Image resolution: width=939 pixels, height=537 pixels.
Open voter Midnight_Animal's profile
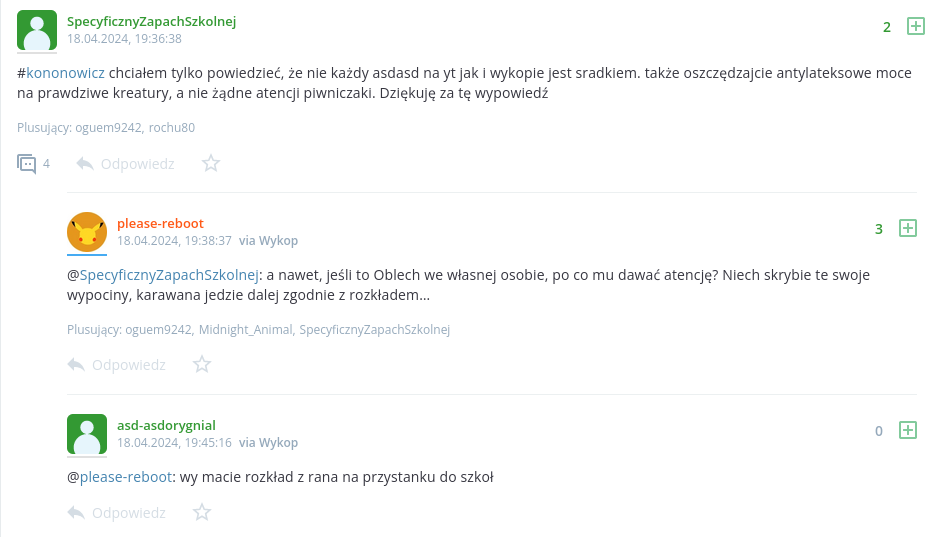pyautogui.click(x=245, y=329)
